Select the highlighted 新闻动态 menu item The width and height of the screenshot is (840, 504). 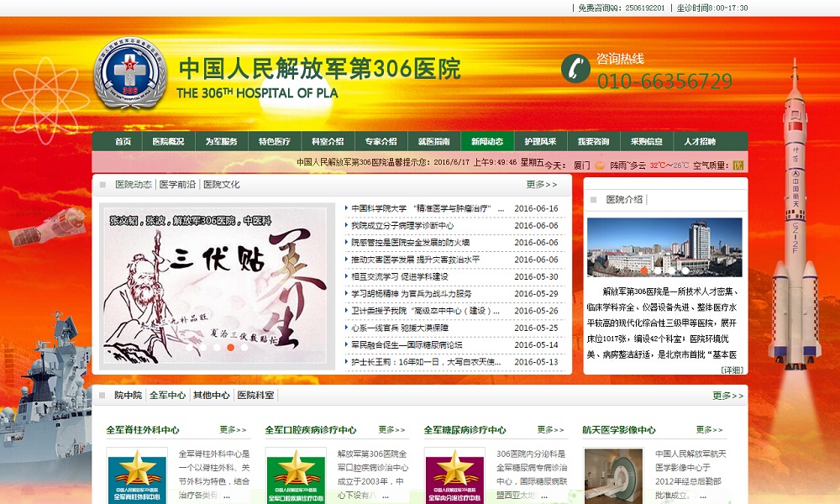[x=487, y=141]
